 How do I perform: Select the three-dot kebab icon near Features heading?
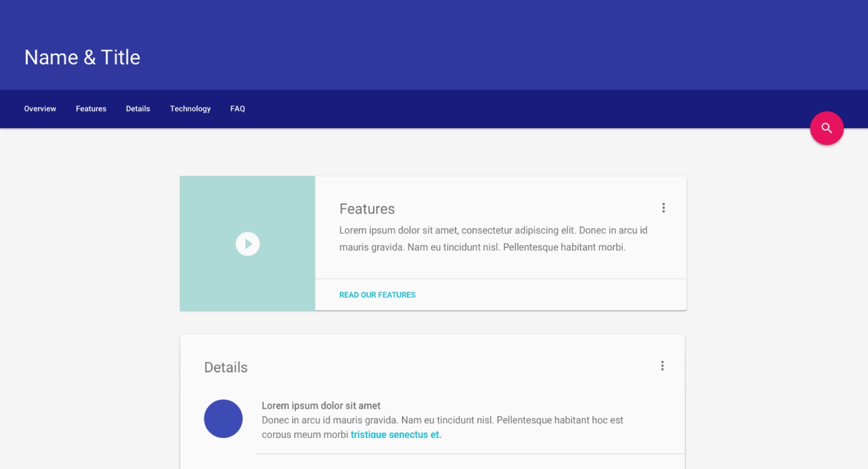tap(663, 207)
